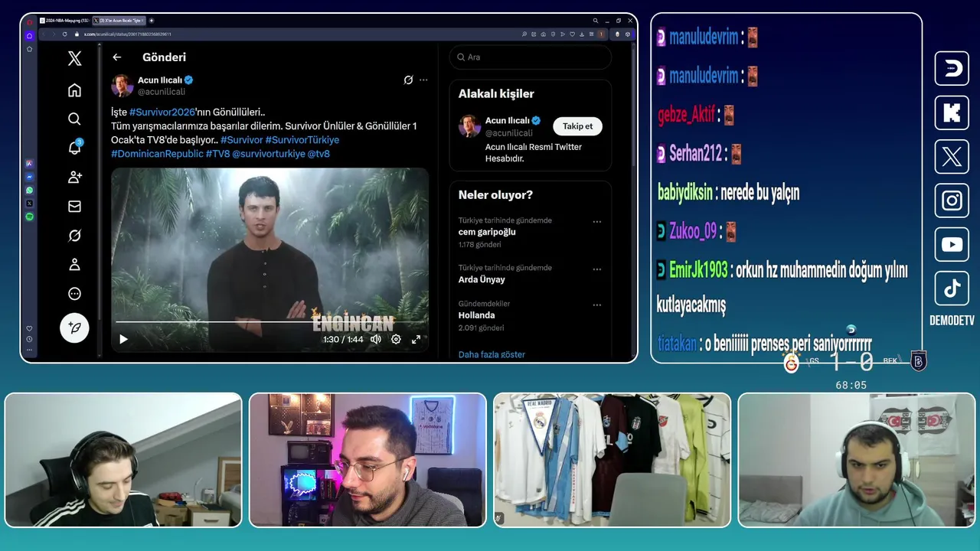Open the X shortcut in browser sidebar
This screenshot has width=980, height=551.
pos(29,204)
